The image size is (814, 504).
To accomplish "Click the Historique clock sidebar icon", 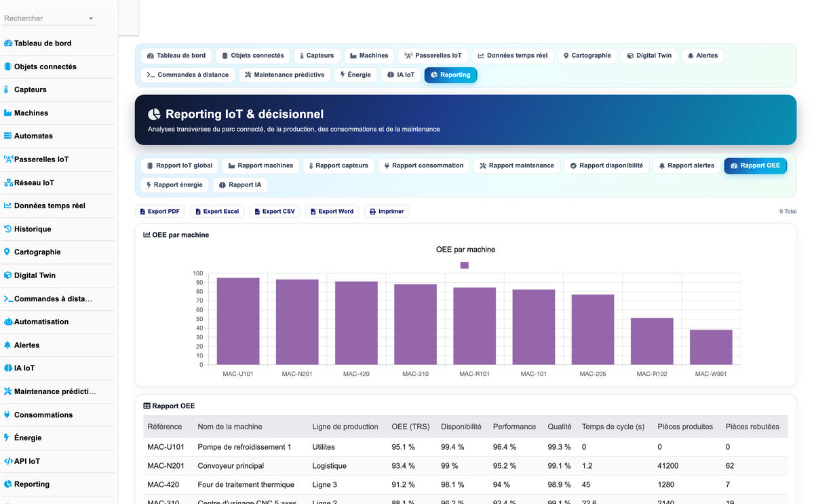I will coord(8,229).
